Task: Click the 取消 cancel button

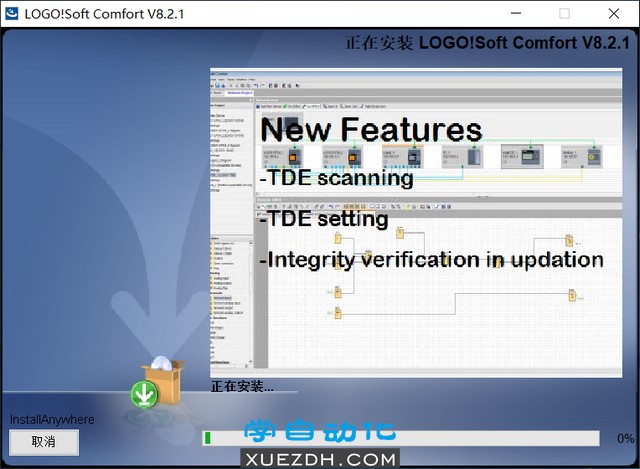Action: click(x=44, y=442)
